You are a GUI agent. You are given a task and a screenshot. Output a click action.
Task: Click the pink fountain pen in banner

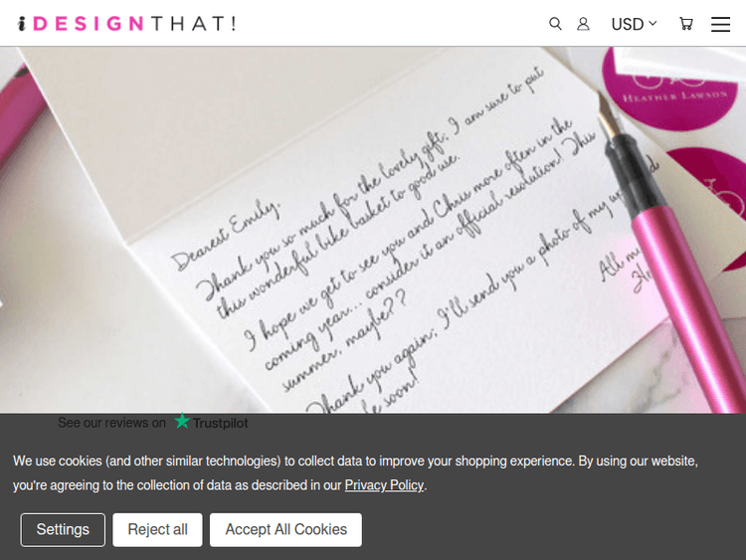pos(666,253)
